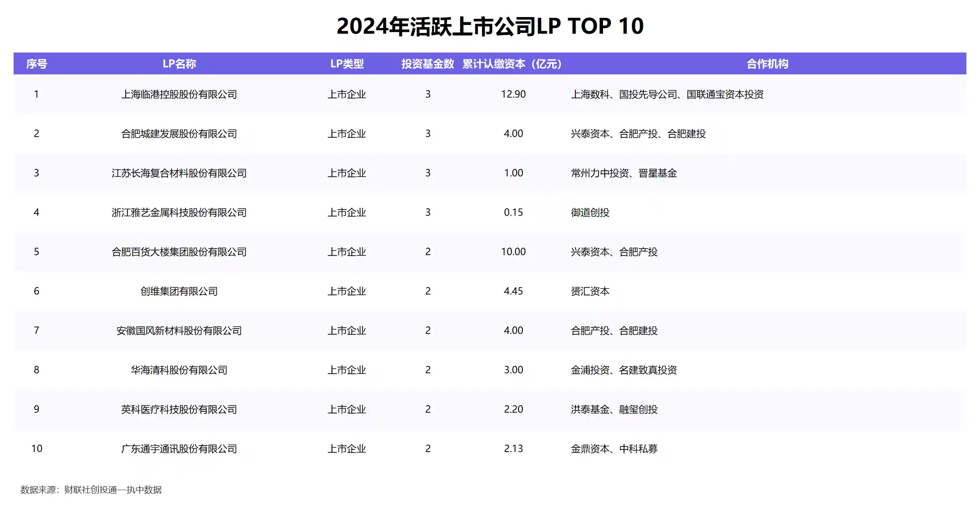Click the rank number 10
The height and width of the screenshot is (512, 980).
pos(37,449)
